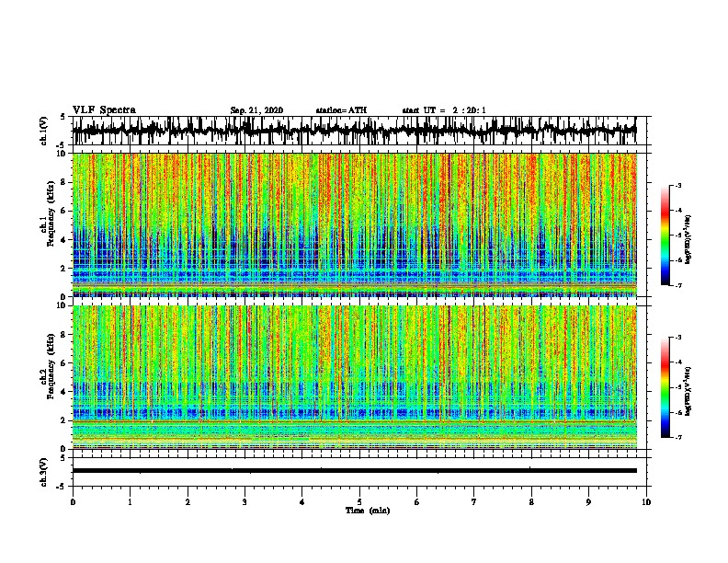Click time axis tick label "7"
The width and height of the screenshot is (728, 563).
coord(474,502)
